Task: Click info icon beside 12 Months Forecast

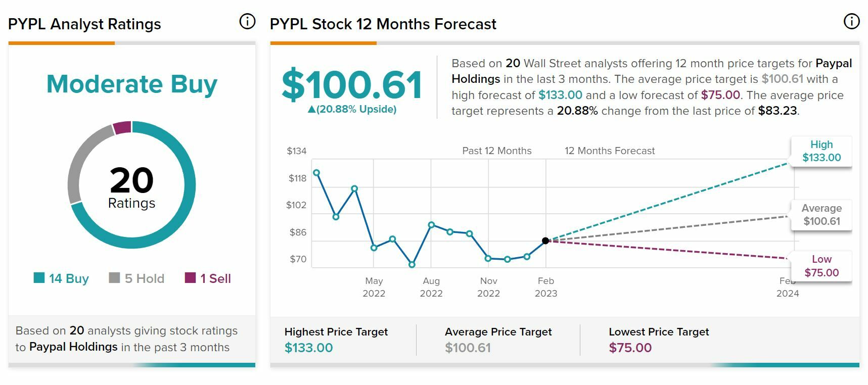Action: (852, 22)
